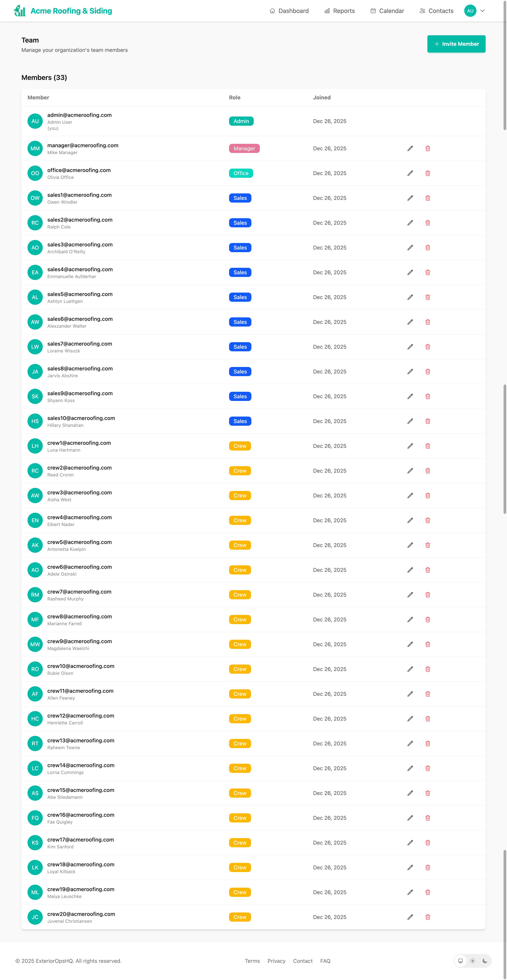Delete Olivia Office from team
507x980 pixels.
click(427, 173)
